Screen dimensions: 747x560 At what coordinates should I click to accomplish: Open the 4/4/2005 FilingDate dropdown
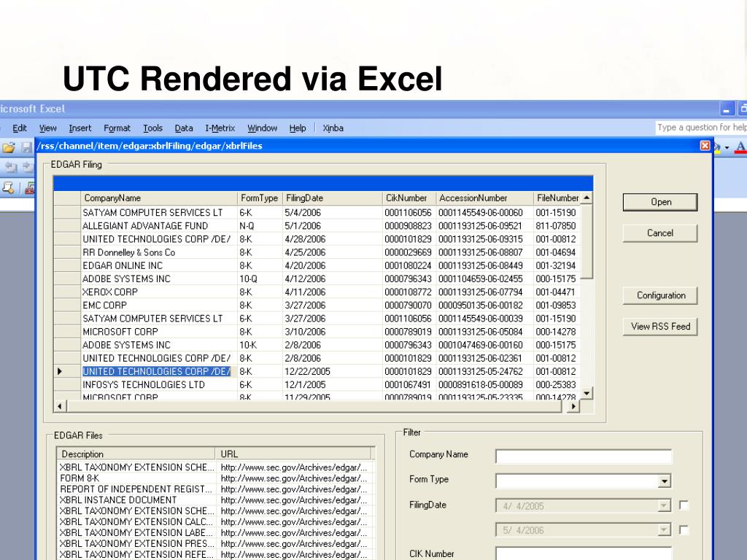664,506
